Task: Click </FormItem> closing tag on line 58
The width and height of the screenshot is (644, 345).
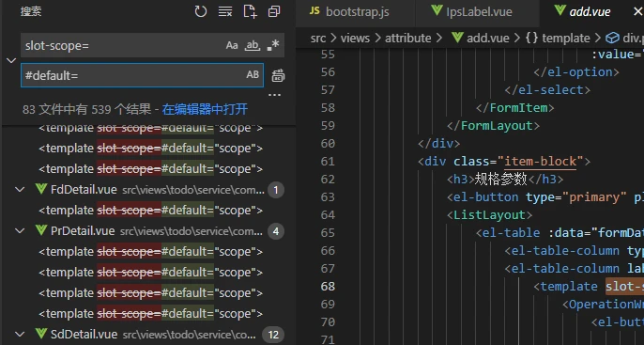Action: [x=515, y=108]
